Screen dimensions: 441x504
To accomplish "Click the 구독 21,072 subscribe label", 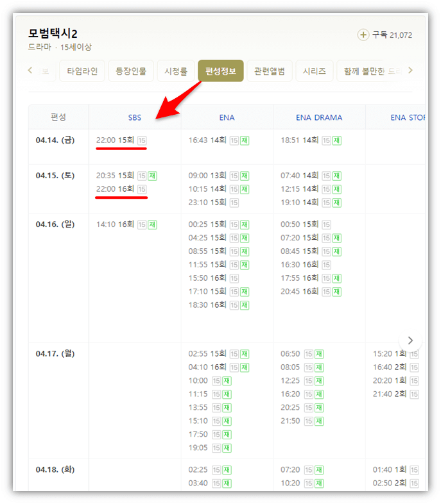I will click(x=392, y=35).
